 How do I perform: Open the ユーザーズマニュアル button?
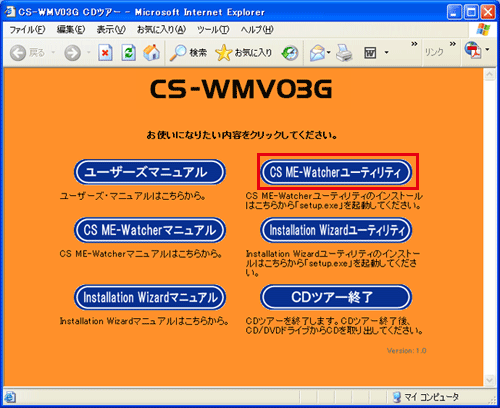[x=150, y=172]
